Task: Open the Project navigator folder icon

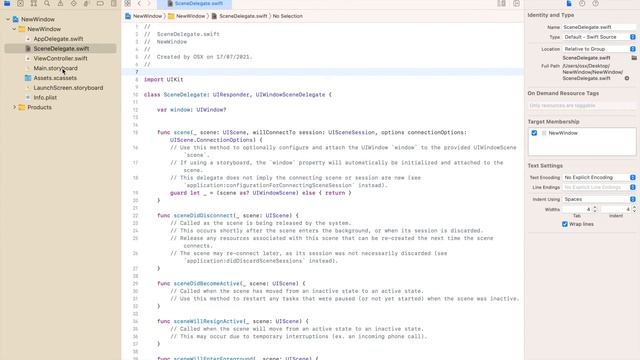Action: tap(7, 3)
